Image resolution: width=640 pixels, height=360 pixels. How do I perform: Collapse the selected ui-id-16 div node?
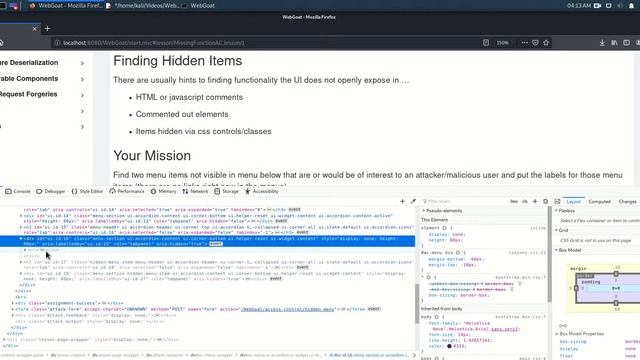point(21,238)
